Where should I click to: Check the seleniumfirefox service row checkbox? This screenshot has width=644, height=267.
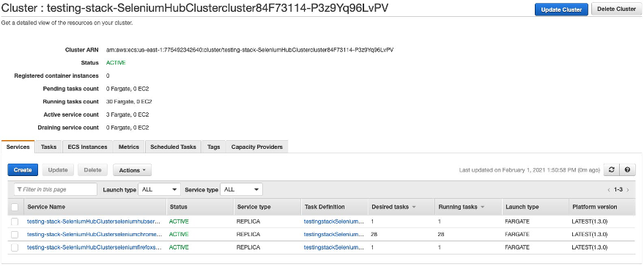(x=15, y=248)
